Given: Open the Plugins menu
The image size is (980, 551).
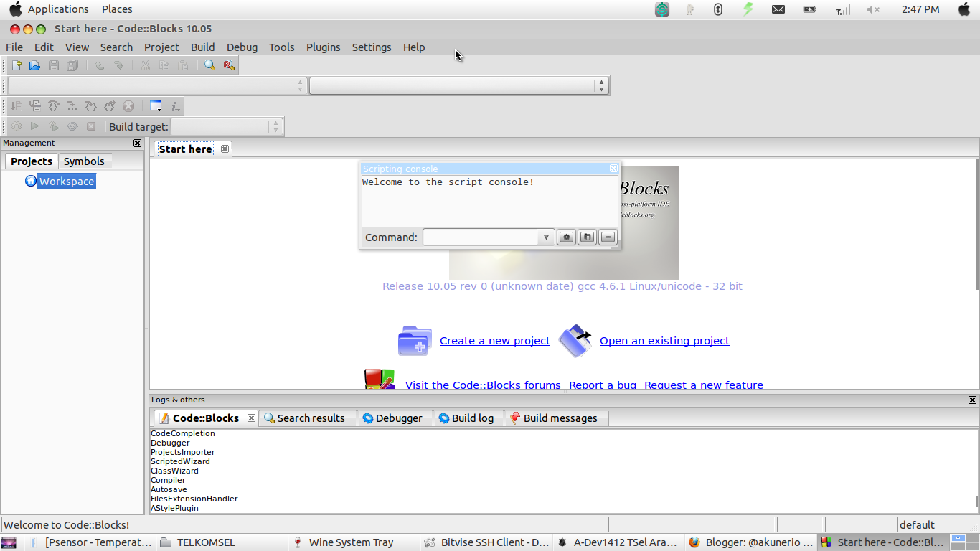Looking at the screenshot, I should (x=323, y=47).
